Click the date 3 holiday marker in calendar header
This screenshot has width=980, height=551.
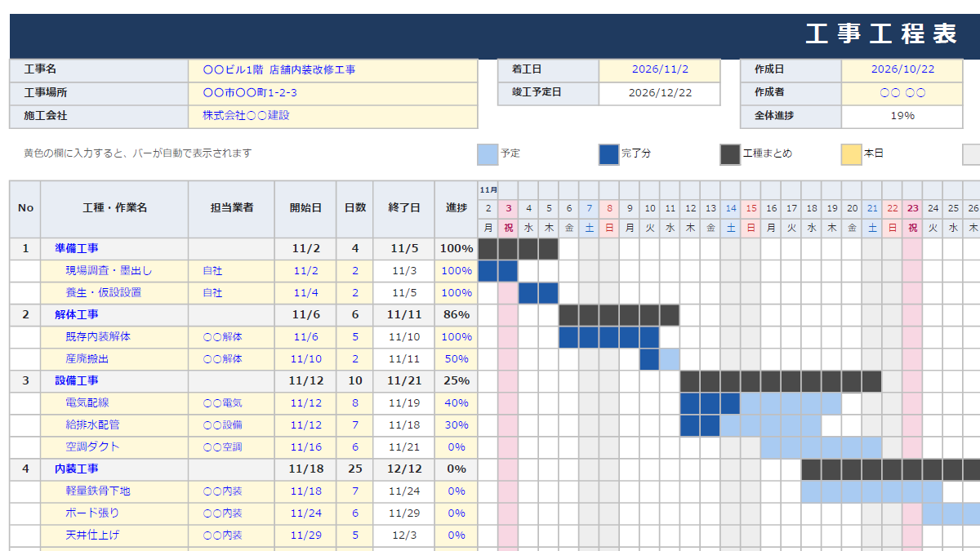pyautogui.click(x=508, y=209)
